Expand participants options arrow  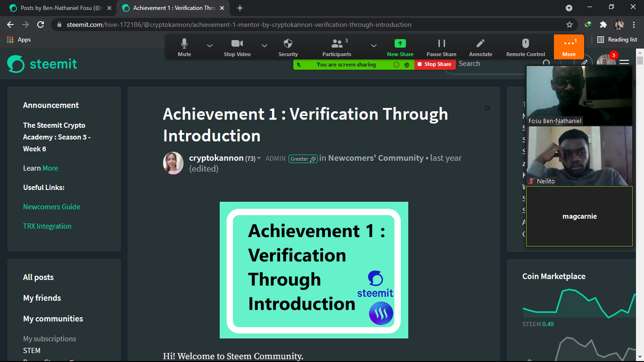374,46
